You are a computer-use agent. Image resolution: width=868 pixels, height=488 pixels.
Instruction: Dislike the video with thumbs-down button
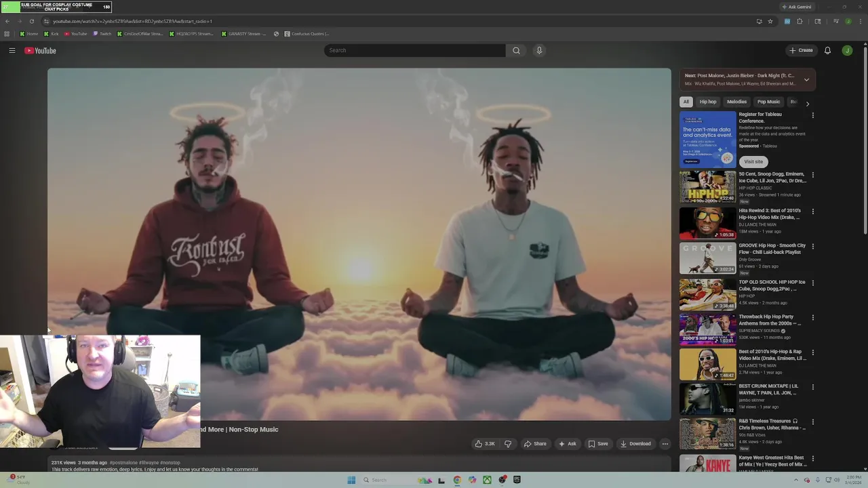click(508, 444)
